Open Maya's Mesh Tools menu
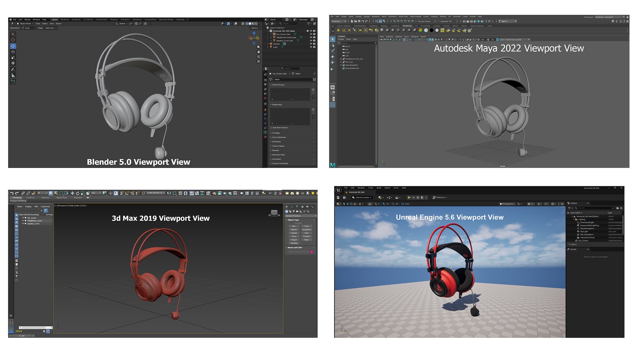The height and width of the screenshot is (362, 644). 404,16
